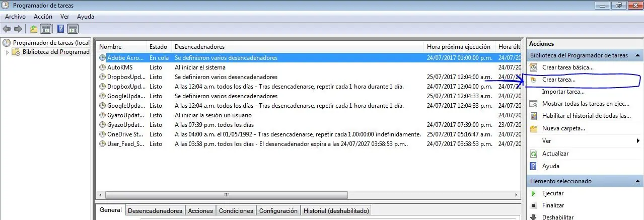Click the 'Al iniciar la sesión un usuario' text

point(213,115)
